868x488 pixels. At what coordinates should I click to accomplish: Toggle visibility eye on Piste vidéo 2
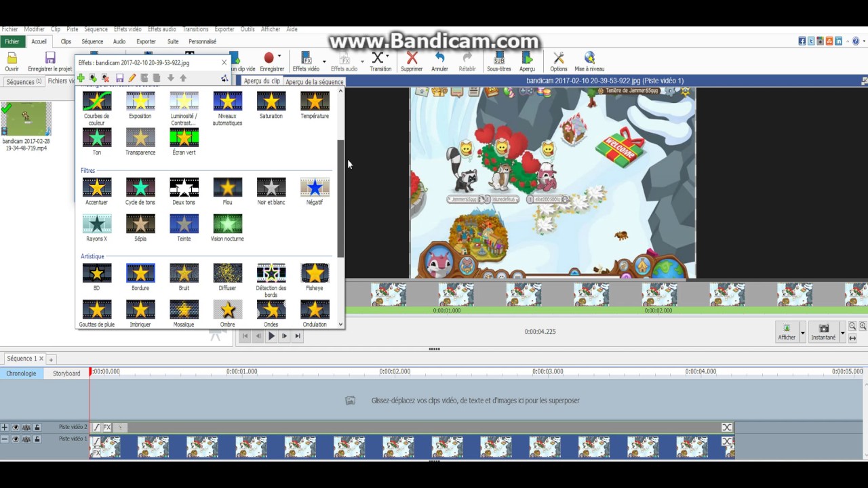point(16,427)
